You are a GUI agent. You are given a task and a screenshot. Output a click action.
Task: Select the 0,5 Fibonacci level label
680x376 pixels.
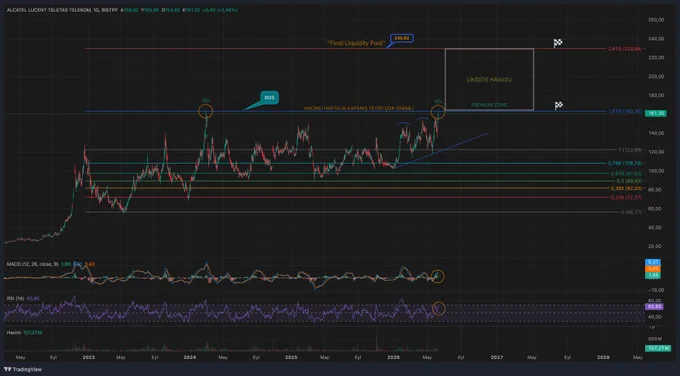click(x=629, y=181)
